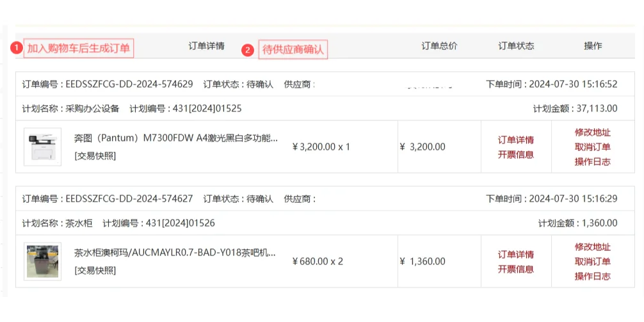Click 计划金额 37,113.00

pos(575,109)
